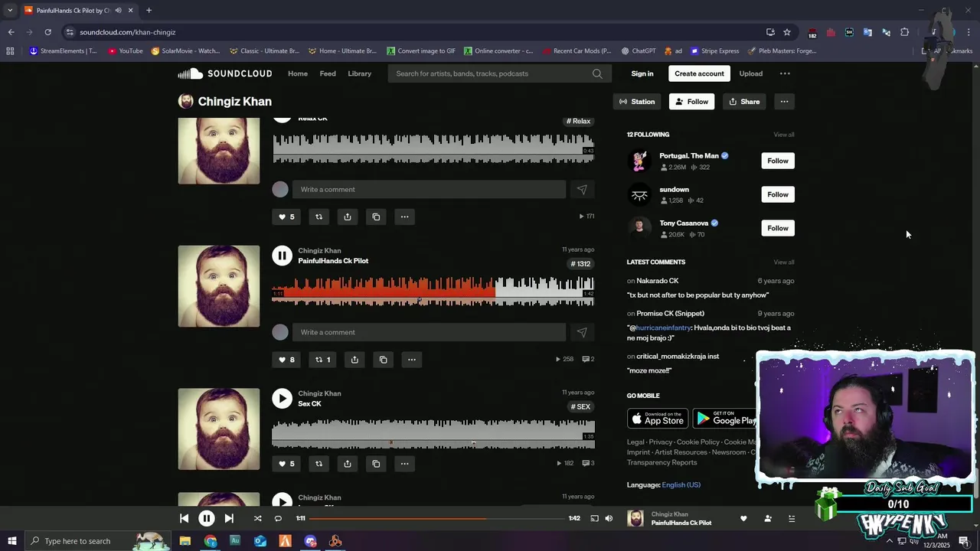Toggle shuffle in bottom player
The height and width of the screenshot is (551, 980).
point(257,518)
